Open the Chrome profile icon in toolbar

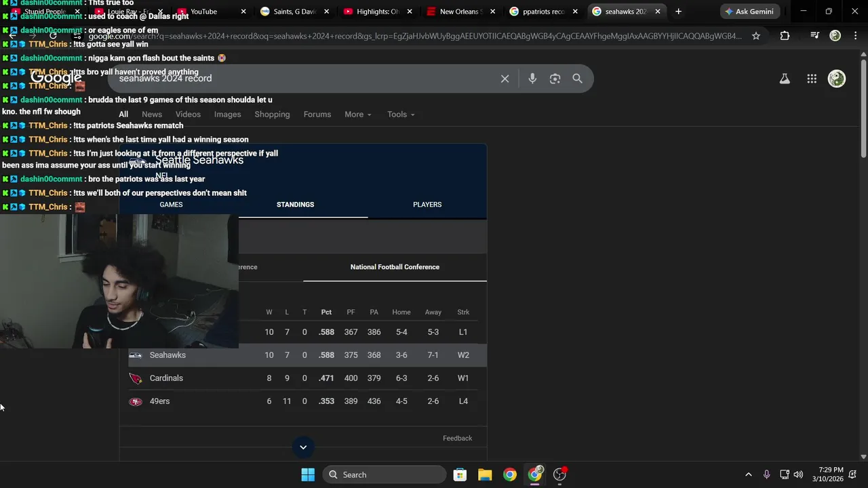coord(835,36)
